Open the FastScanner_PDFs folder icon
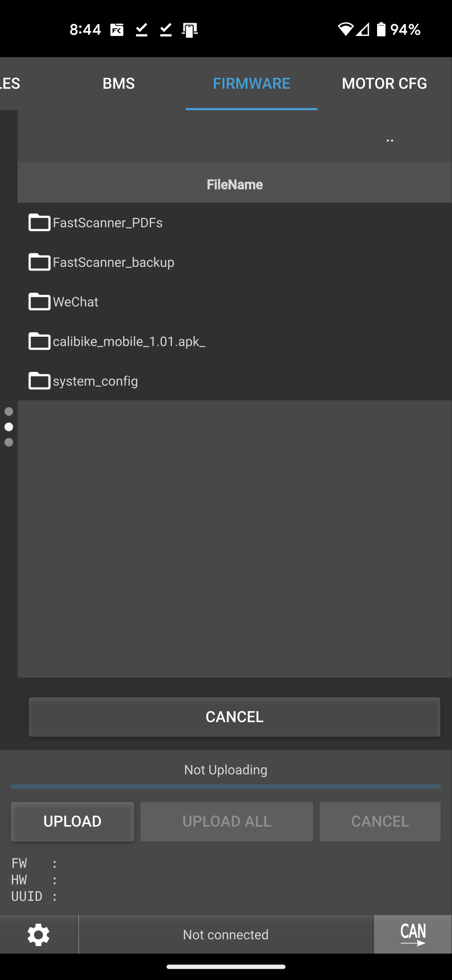The height and width of the screenshot is (980, 452). coord(39,222)
